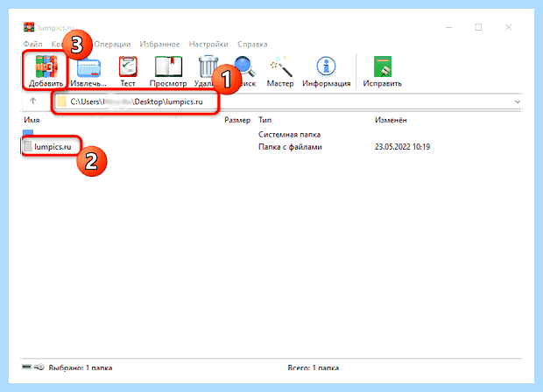Image resolution: width=543 pixels, height=392 pixels.
Task: Close the WinRAR window
Action: pos(508,27)
